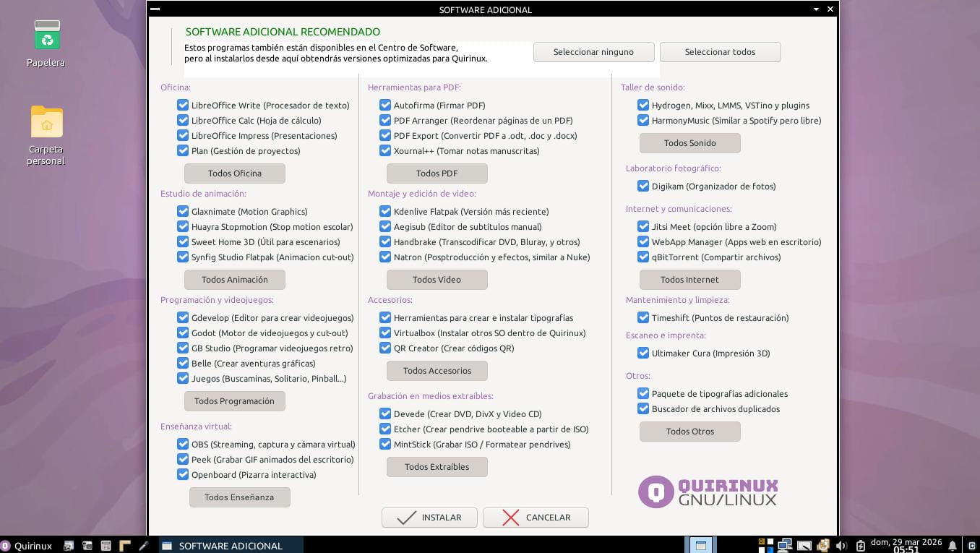This screenshot has width=980, height=553.
Task: Click Seleccionar ninguno button
Action: click(593, 52)
